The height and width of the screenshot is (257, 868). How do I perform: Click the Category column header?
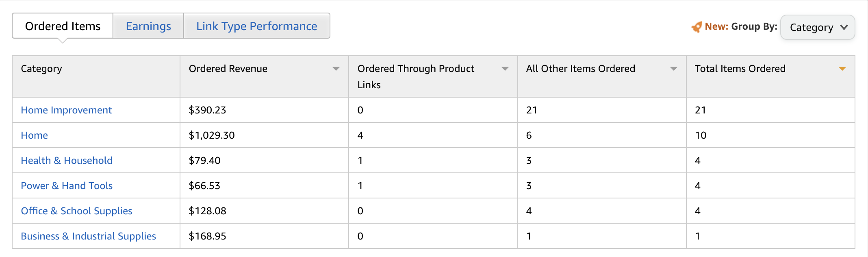(x=41, y=69)
